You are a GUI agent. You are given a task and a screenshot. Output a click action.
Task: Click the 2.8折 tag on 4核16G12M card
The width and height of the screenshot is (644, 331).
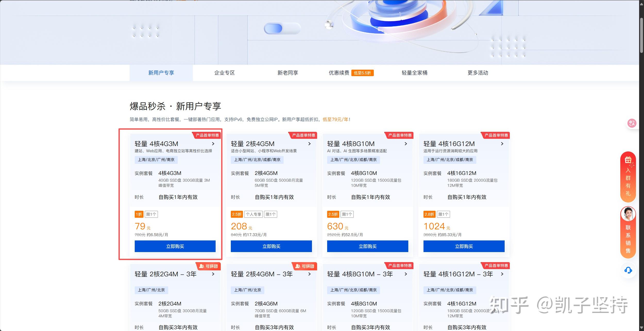[x=430, y=214]
